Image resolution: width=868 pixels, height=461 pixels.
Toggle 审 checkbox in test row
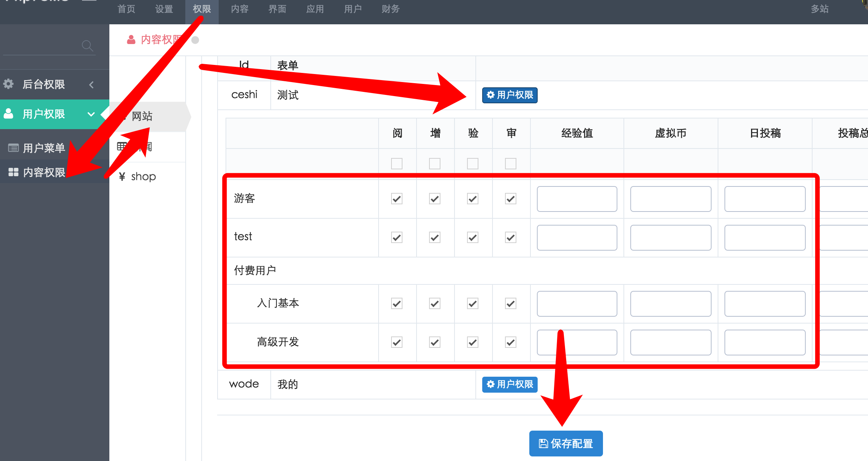511,237
